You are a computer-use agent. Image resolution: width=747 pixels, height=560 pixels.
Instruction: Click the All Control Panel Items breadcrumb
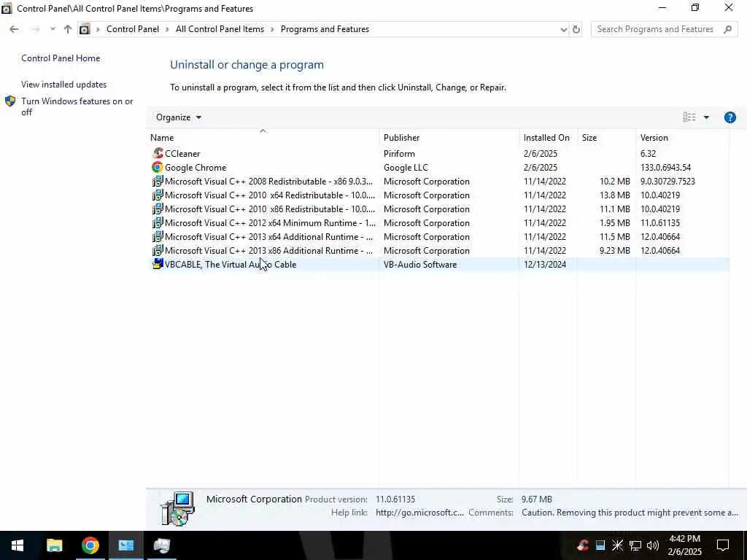tap(220, 29)
